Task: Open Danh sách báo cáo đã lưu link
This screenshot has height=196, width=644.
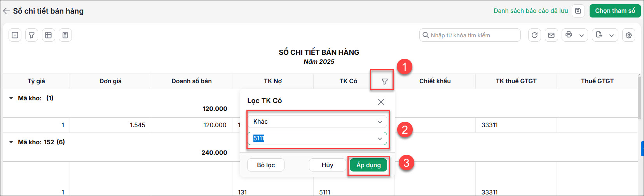Action: point(531,11)
